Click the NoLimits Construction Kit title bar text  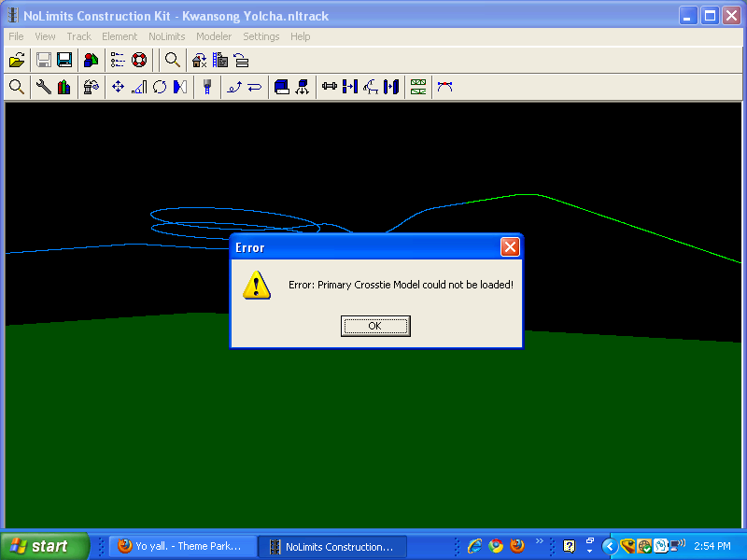(176, 16)
